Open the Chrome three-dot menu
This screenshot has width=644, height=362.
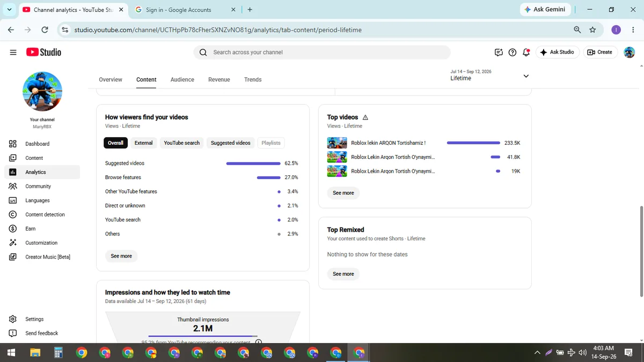tap(633, 30)
